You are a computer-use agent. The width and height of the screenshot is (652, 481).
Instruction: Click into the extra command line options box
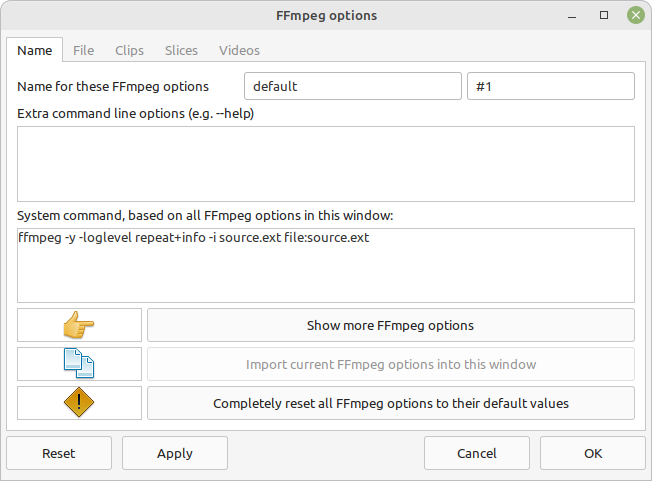tap(326, 164)
